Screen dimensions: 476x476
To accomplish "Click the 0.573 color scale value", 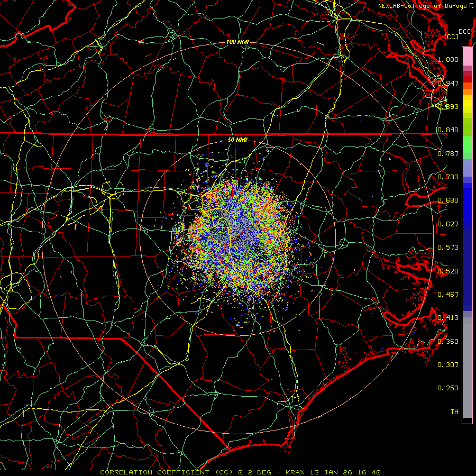I will point(448,248).
